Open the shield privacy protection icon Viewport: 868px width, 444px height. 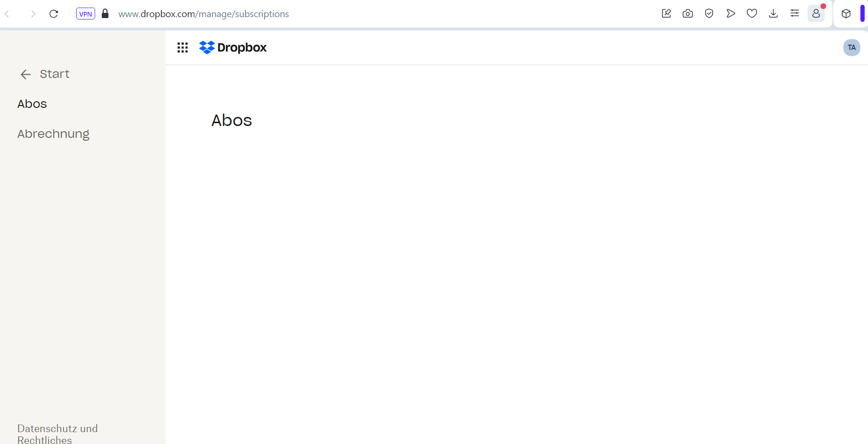tap(709, 14)
